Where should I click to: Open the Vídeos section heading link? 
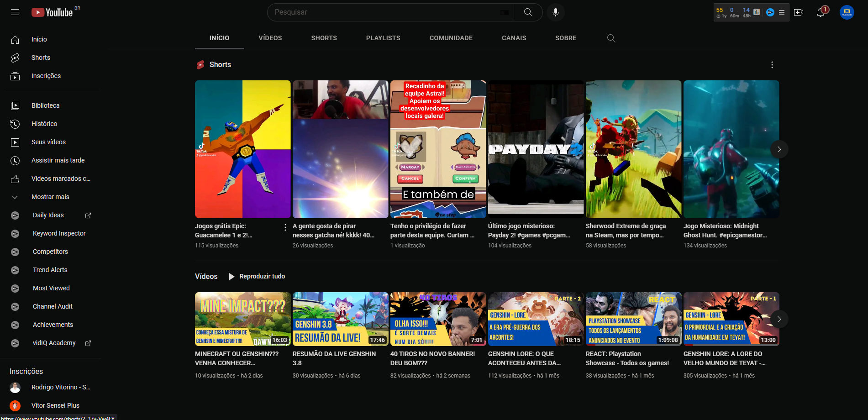click(x=206, y=276)
